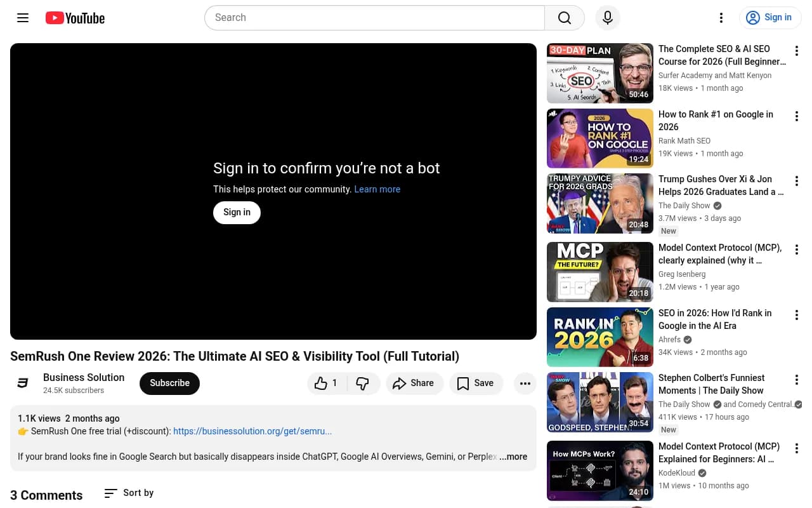
Task: Open the Rank in 2026 Ahrefs thumbnail
Action: [x=600, y=337]
